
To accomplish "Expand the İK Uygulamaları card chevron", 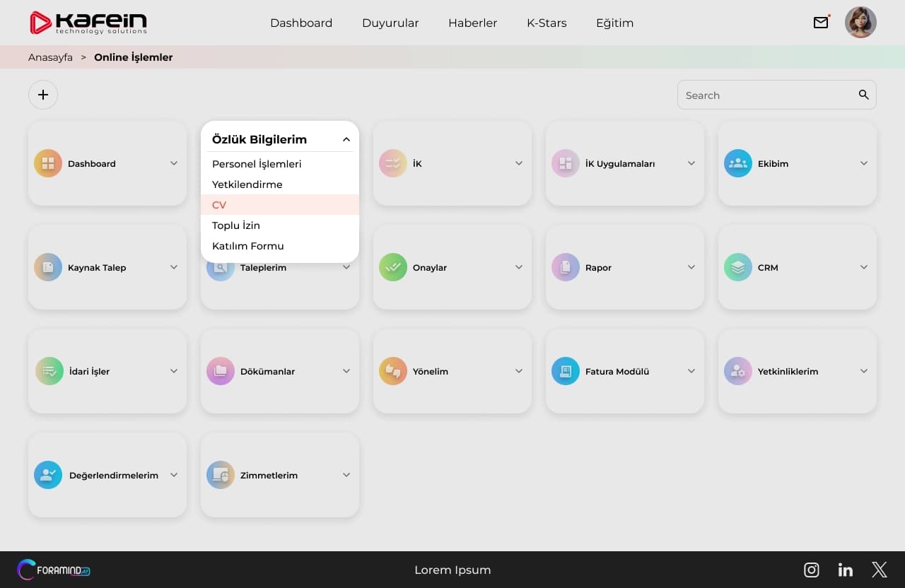I will (691, 163).
